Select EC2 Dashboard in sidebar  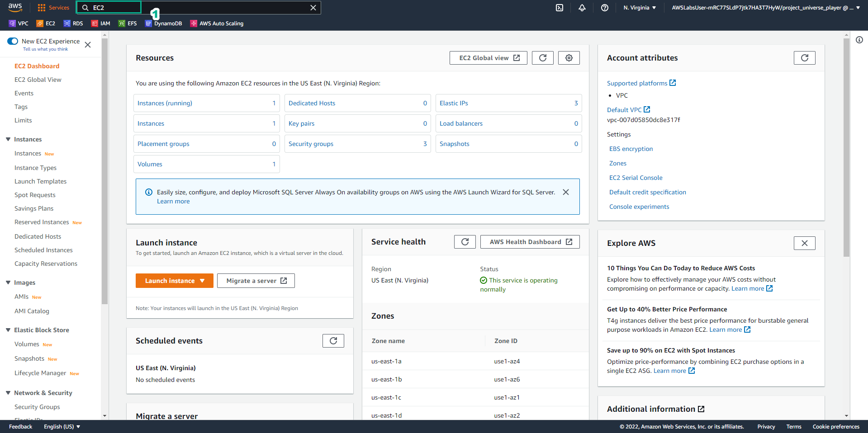(37, 66)
